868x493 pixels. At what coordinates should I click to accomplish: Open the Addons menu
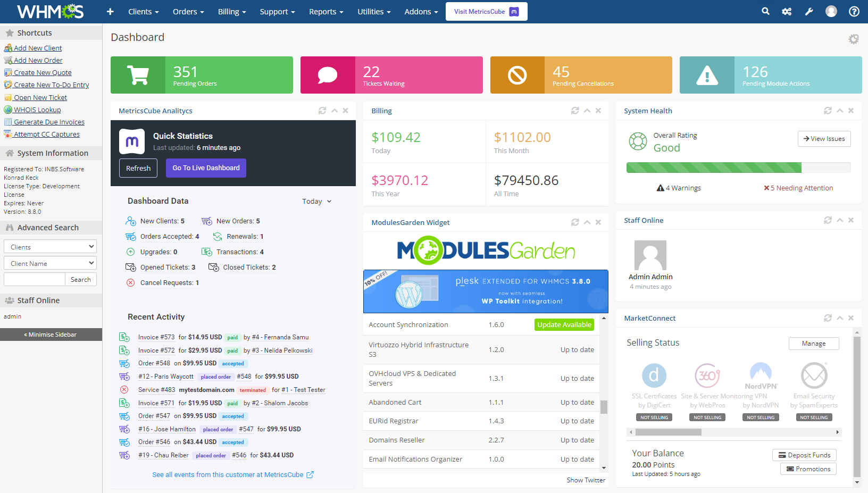pyautogui.click(x=421, y=12)
